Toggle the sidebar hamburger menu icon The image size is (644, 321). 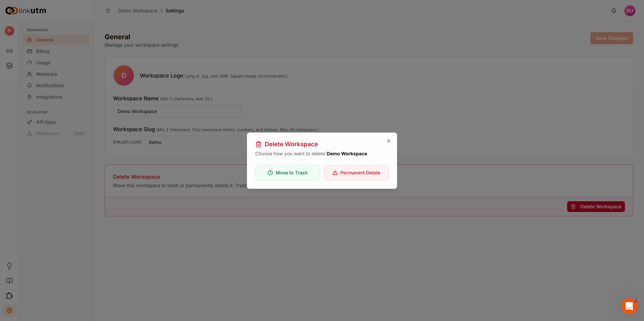(108, 11)
